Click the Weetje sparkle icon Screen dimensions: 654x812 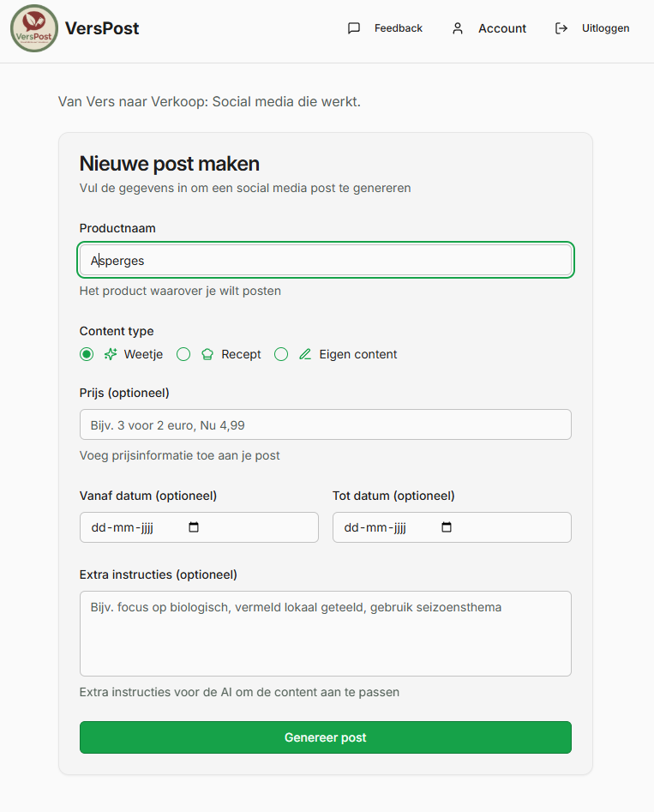[111, 354]
